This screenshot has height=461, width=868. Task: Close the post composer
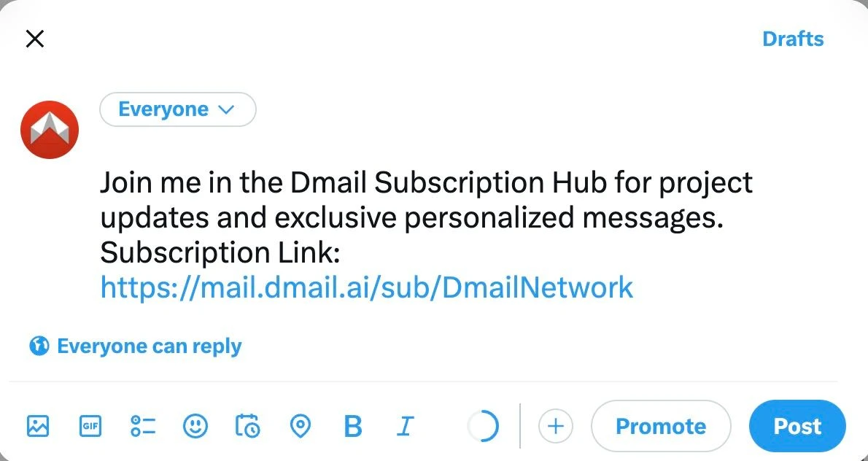coord(35,39)
